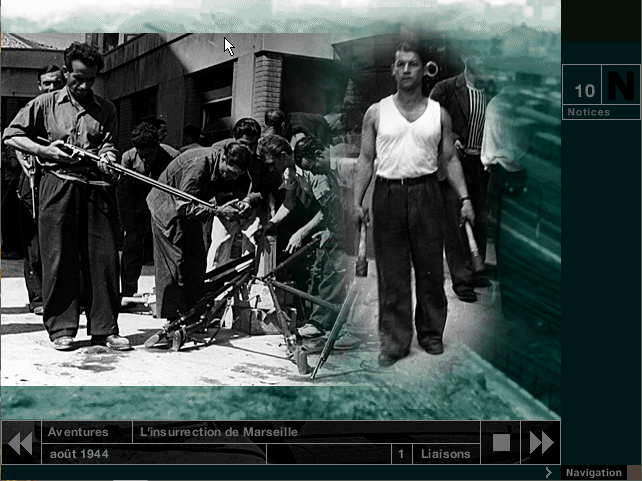
Task: Select the août 1944 date field
Action: coord(80,454)
